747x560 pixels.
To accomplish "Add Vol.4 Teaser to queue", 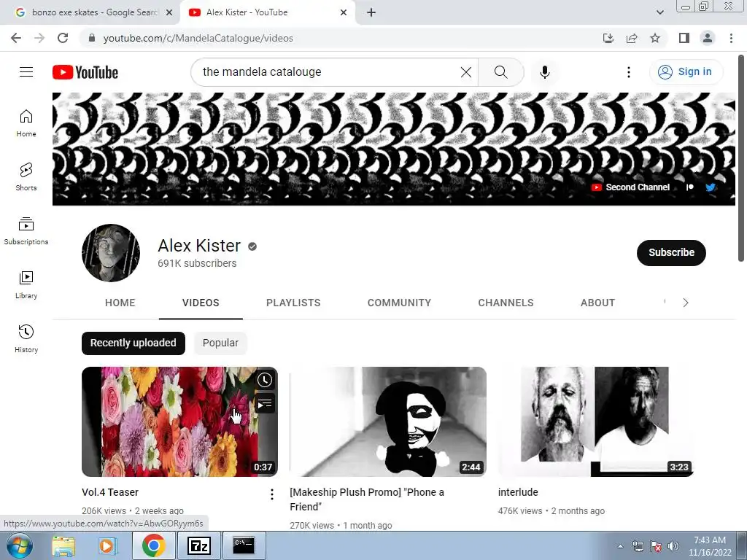I will [264, 404].
